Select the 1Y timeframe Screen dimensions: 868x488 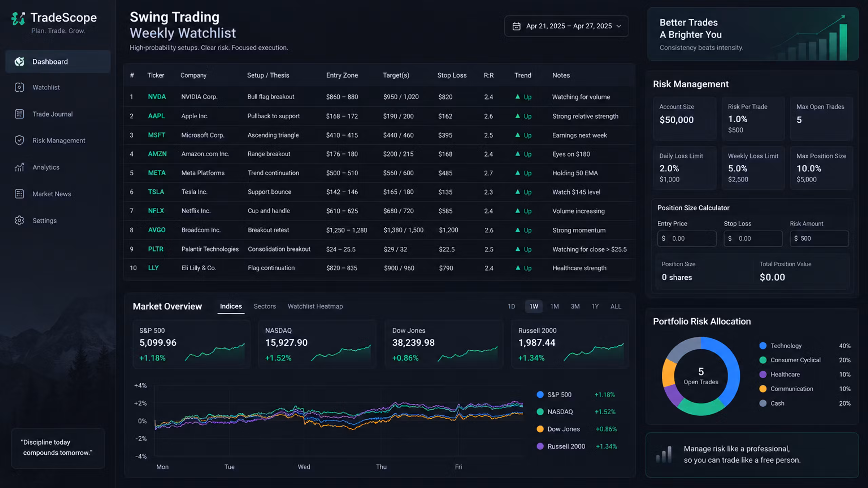coord(595,306)
